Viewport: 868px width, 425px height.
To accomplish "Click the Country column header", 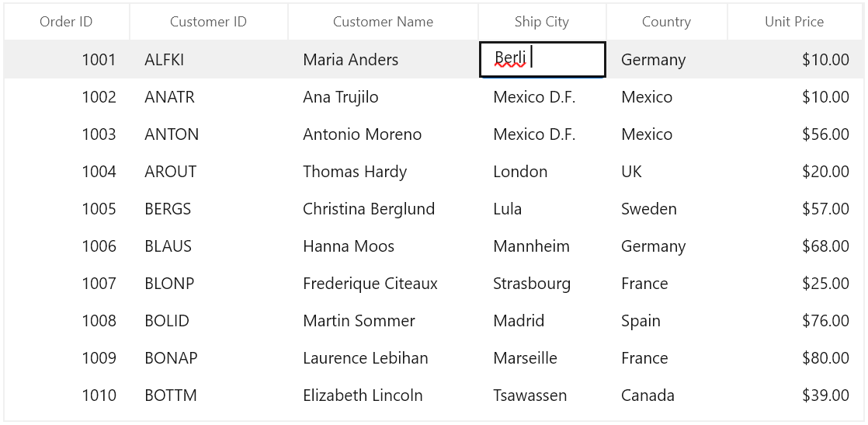I will pyautogui.click(x=666, y=22).
